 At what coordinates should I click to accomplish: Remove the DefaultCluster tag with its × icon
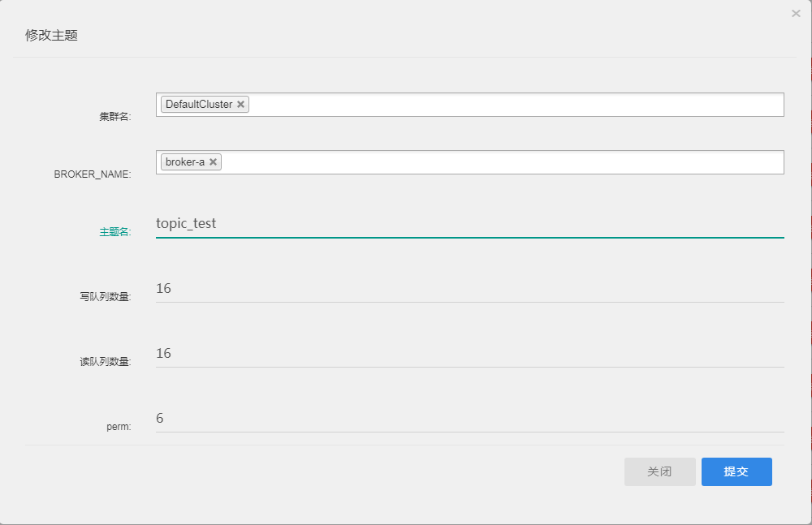pos(240,104)
